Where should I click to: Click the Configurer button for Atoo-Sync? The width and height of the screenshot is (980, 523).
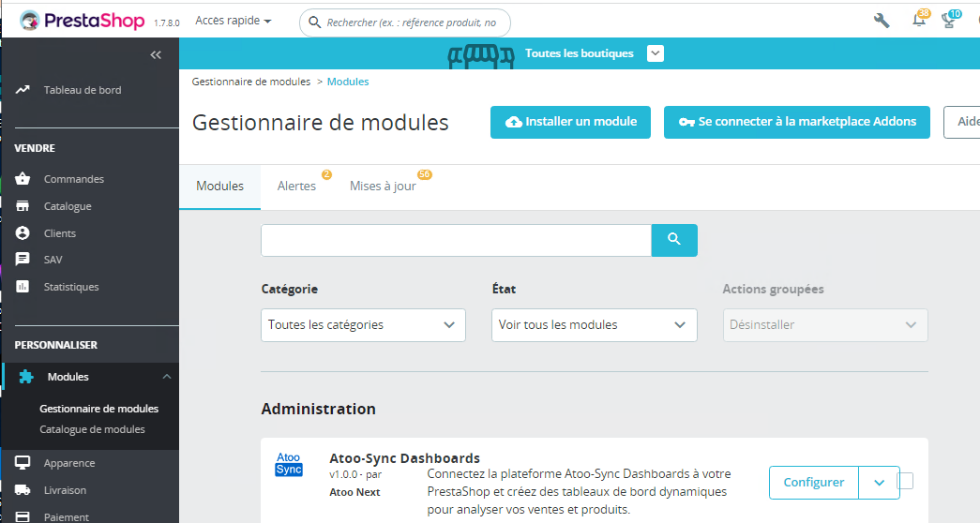pos(814,482)
